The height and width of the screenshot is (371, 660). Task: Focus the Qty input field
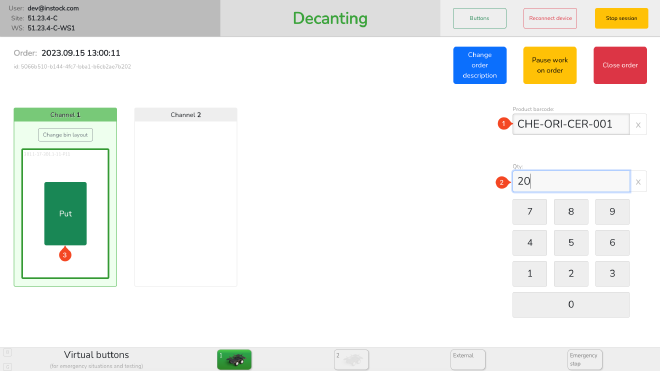click(x=571, y=181)
